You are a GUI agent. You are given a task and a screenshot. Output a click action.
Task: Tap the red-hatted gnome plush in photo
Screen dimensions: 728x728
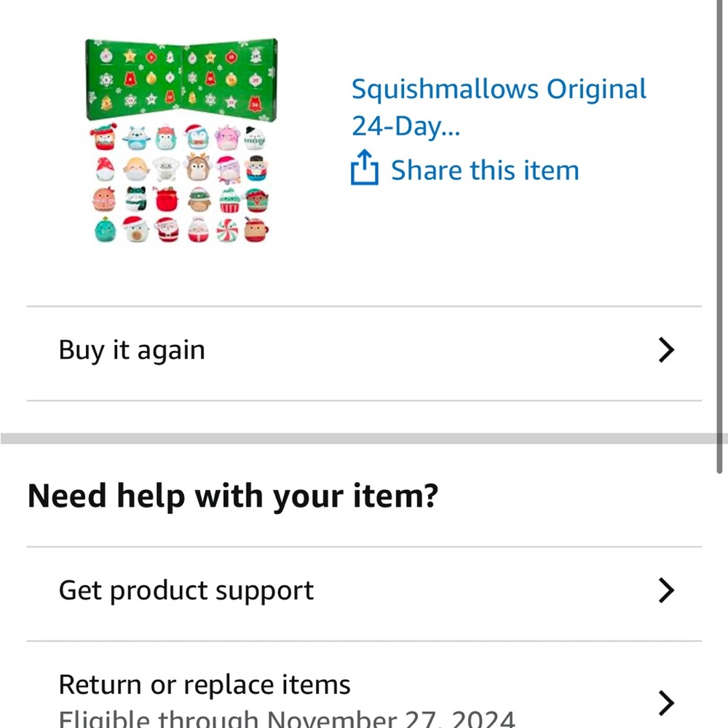point(104,169)
